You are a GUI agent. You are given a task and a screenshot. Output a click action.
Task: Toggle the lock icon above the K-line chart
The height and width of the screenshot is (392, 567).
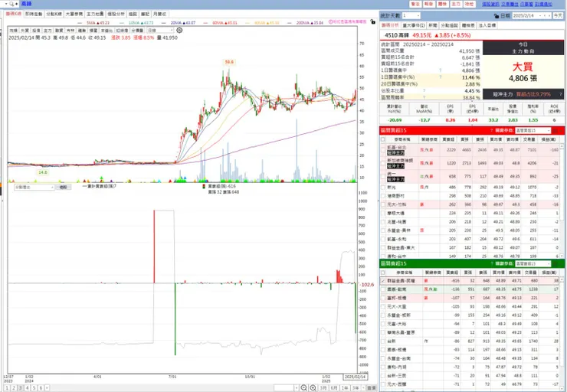tap(373, 22)
